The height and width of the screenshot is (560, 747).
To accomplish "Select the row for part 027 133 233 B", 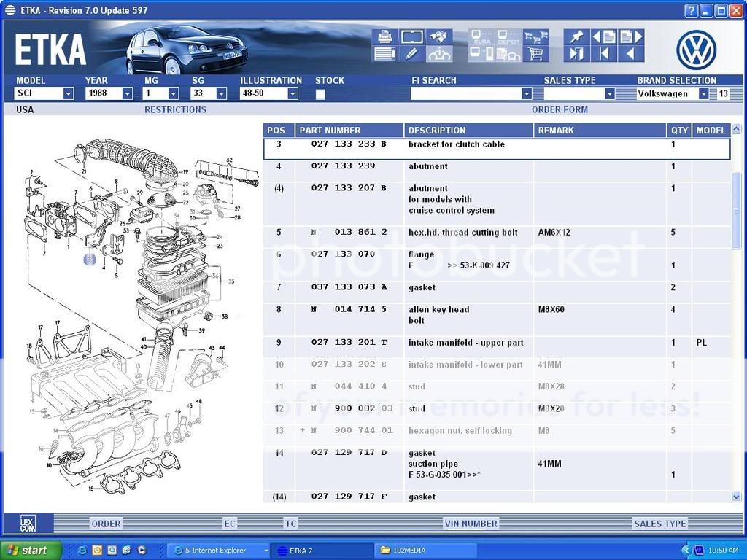I will tap(438, 144).
